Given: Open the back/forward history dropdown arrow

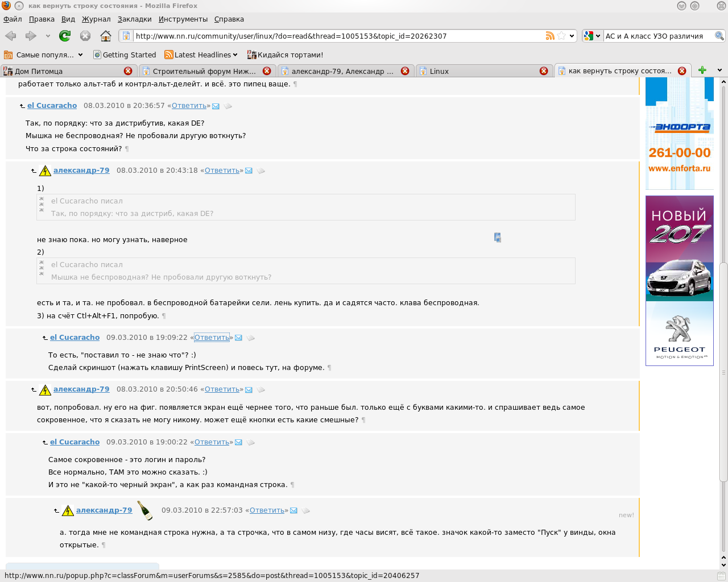Looking at the screenshot, I should click(x=48, y=36).
